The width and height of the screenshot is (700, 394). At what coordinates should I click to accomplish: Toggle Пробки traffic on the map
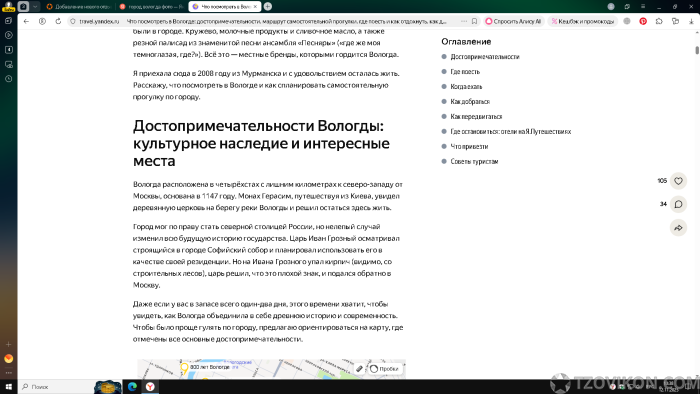[384, 369]
